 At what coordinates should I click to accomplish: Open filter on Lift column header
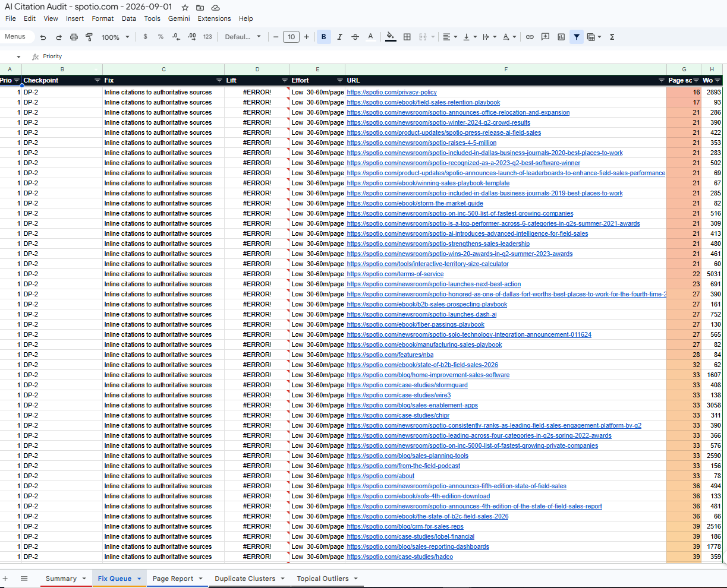[x=285, y=80]
